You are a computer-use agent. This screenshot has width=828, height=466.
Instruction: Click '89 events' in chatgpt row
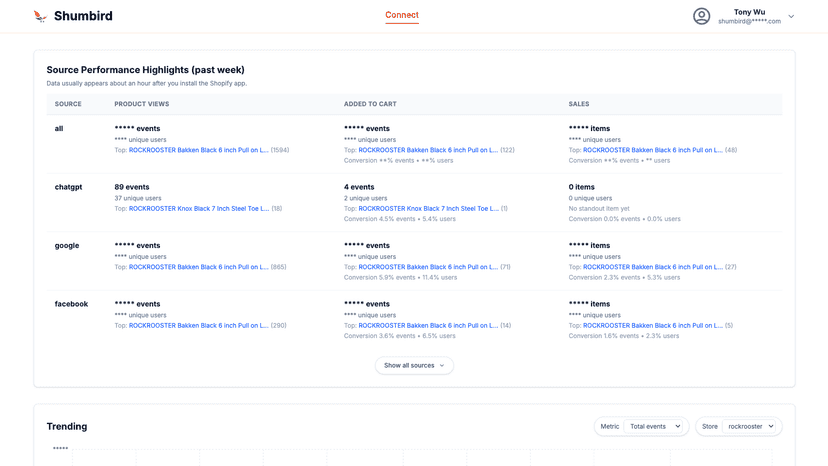click(131, 187)
